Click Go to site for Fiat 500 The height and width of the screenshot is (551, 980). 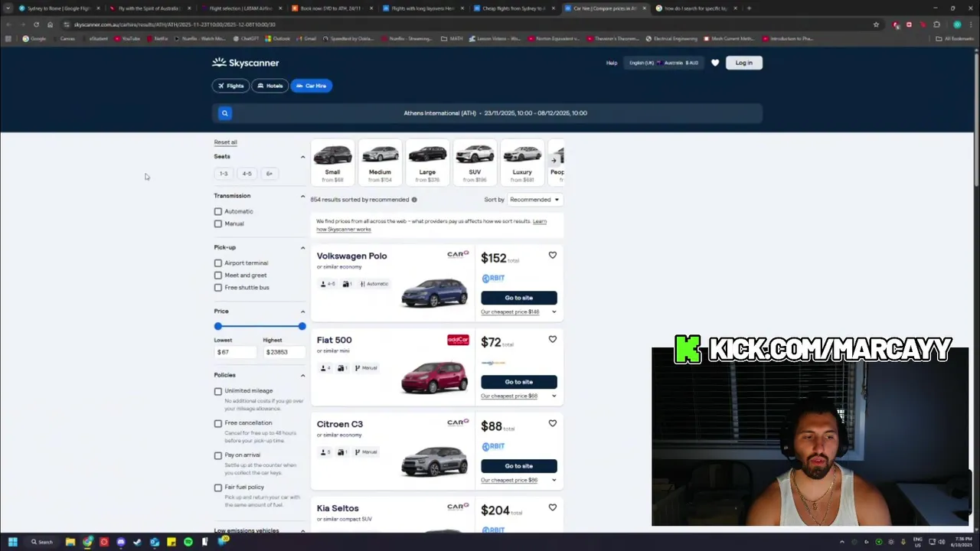click(x=518, y=382)
